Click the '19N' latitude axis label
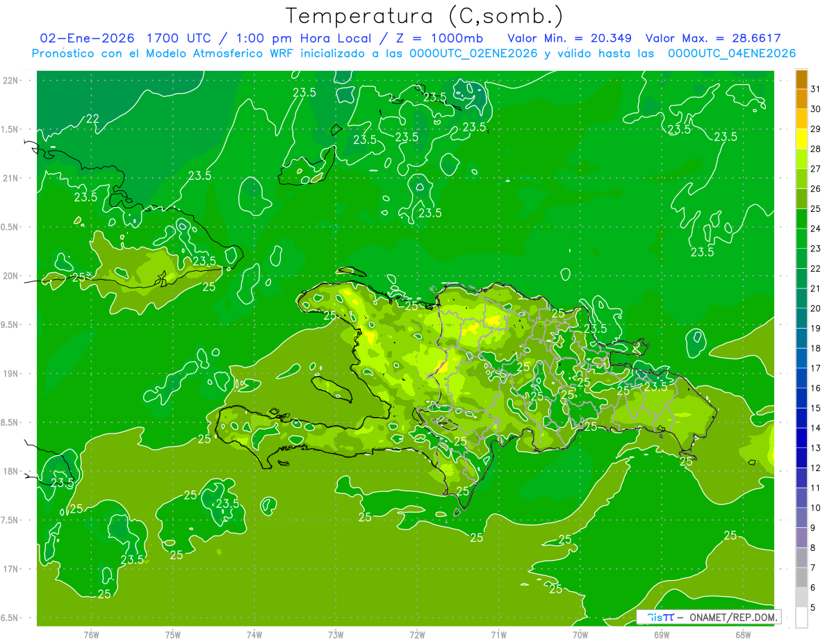The width and height of the screenshot is (834, 644). (11, 373)
